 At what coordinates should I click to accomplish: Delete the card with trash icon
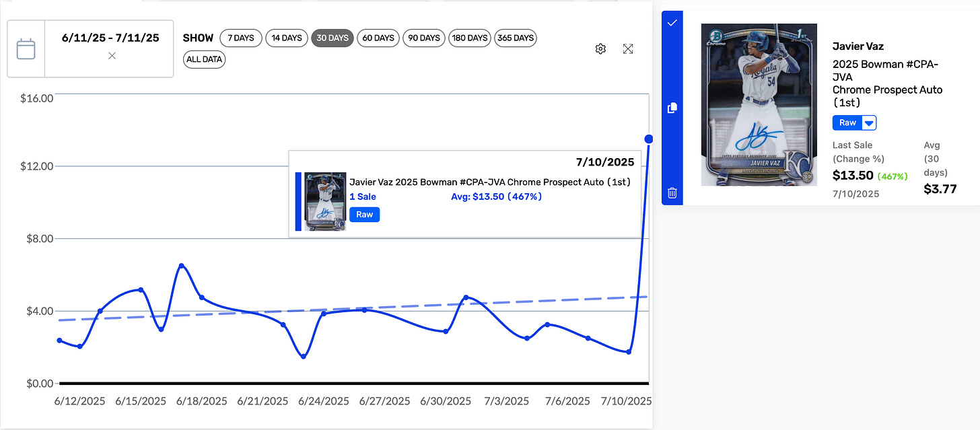672,193
